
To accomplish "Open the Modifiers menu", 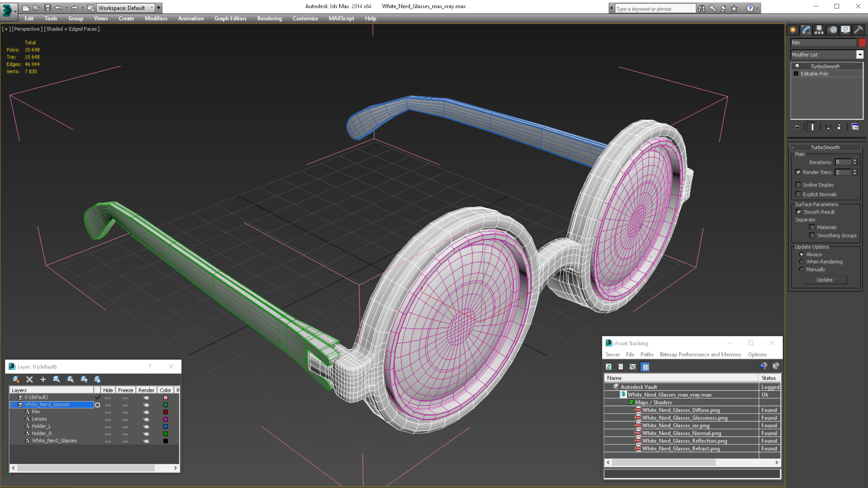I will pos(156,18).
